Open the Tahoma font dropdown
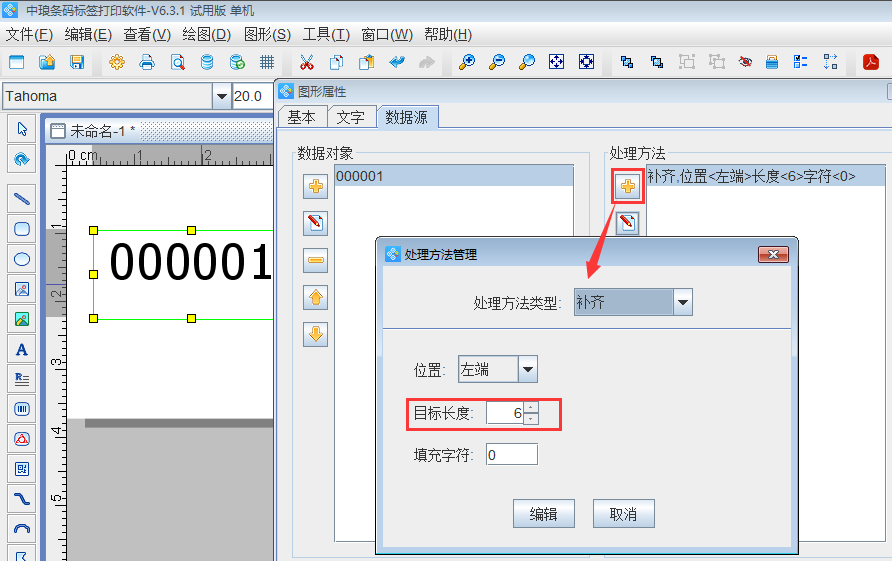Viewport: 892px width, 561px height. click(221, 97)
